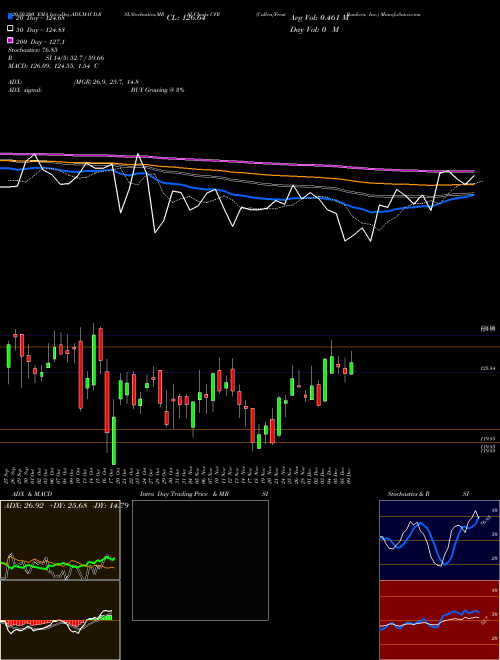Click the rightmost green candlestick on price chart
Viewport: 500px width, 660px height.
point(351,368)
